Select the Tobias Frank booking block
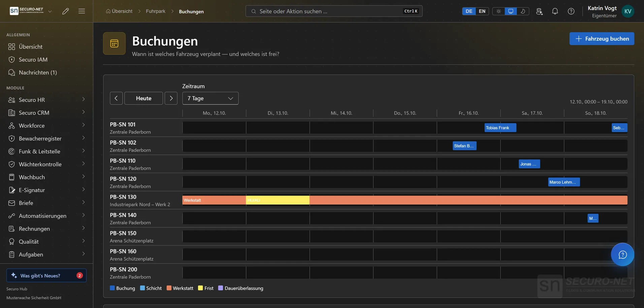Viewport: 644px width, 308px height. click(500, 128)
